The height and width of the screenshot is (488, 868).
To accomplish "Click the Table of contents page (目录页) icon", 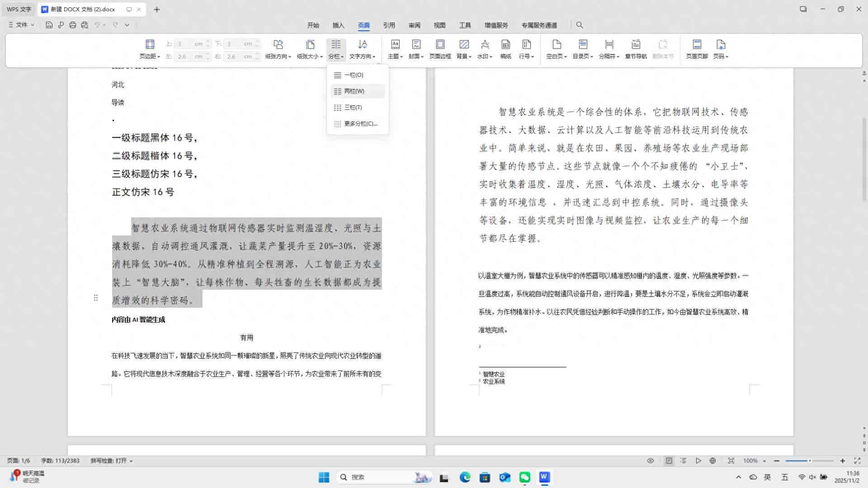I will click(x=583, y=44).
